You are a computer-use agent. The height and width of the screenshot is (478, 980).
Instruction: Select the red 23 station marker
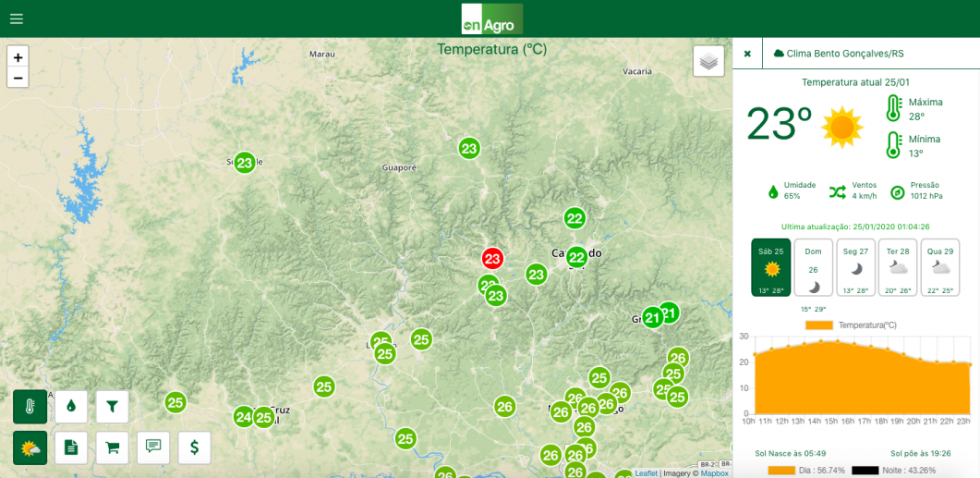point(492,258)
